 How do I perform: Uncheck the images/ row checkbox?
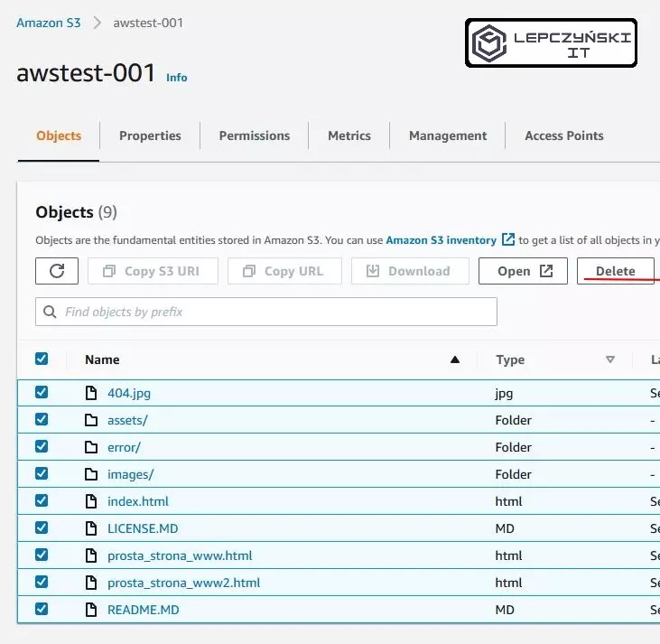tap(42, 473)
